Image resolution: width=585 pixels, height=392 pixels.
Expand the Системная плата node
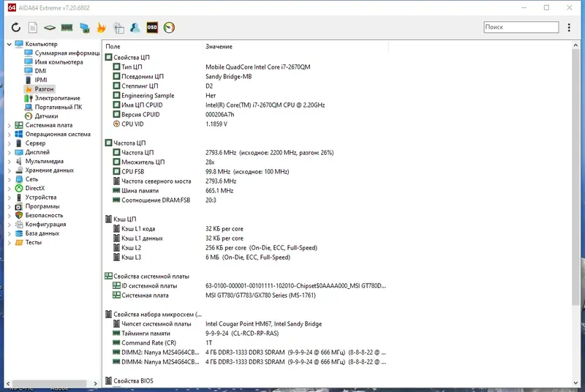(x=9, y=125)
